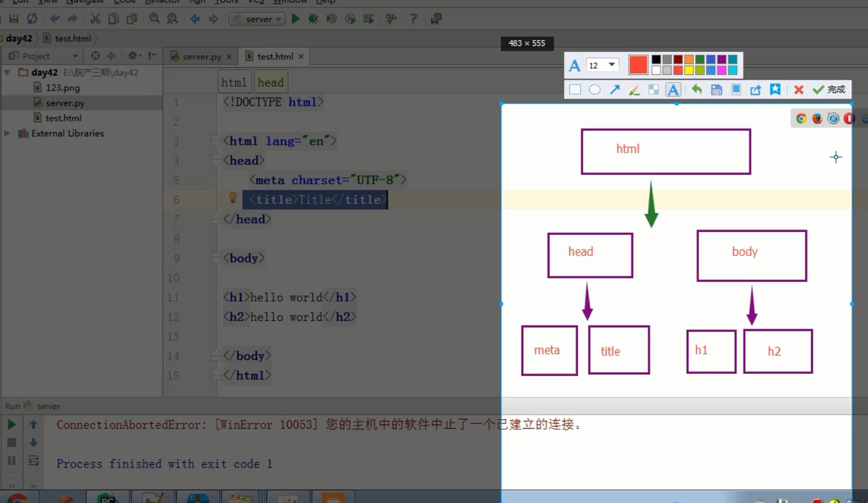This screenshot has height=503, width=868.
Task: Share the screenshot with the share icon
Action: coord(755,90)
